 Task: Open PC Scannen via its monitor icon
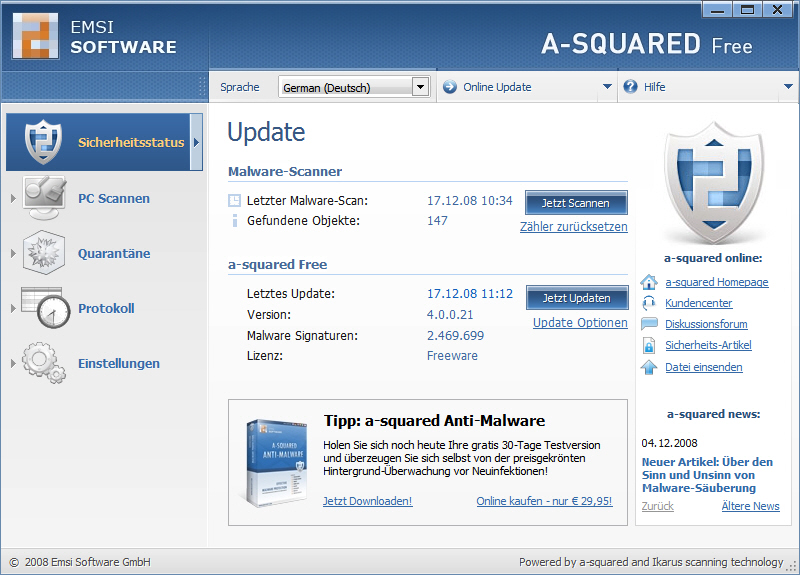coord(44,198)
